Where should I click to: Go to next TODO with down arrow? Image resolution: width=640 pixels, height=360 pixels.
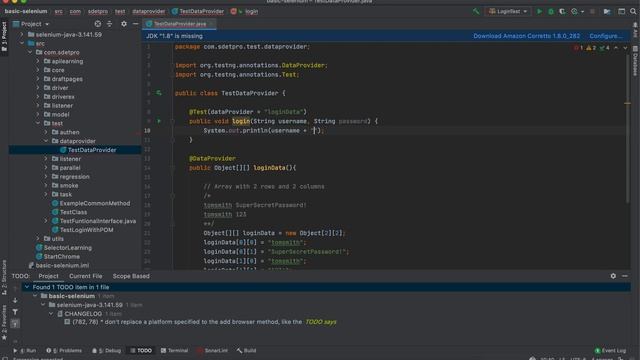(15, 300)
